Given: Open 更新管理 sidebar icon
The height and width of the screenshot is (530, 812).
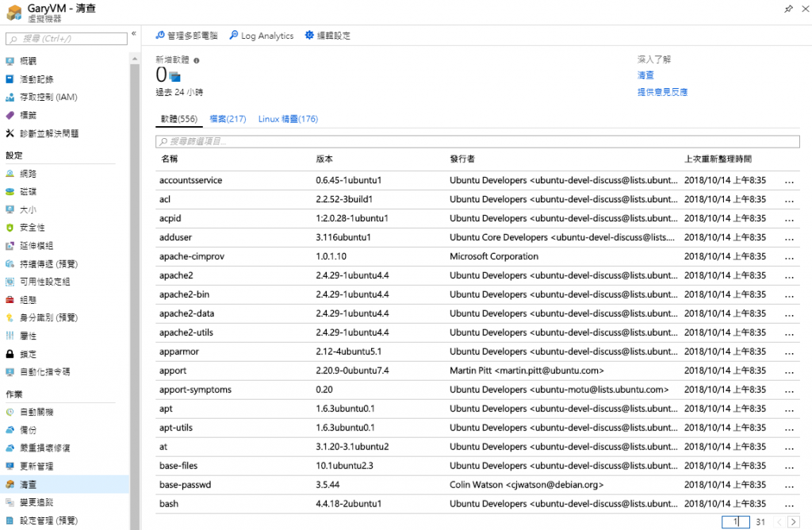Looking at the screenshot, I should [x=10, y=467].
